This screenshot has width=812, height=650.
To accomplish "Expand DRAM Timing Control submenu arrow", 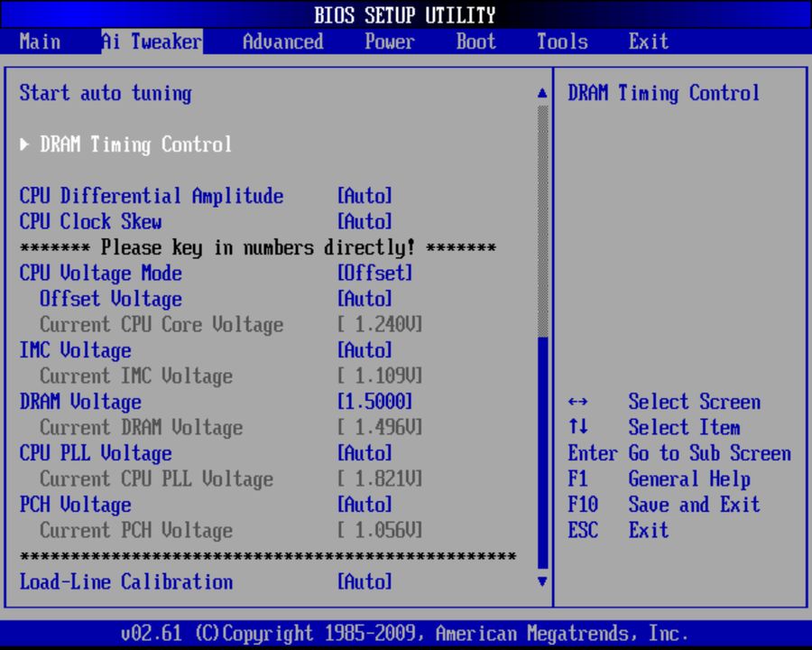I will coord(24,144).
